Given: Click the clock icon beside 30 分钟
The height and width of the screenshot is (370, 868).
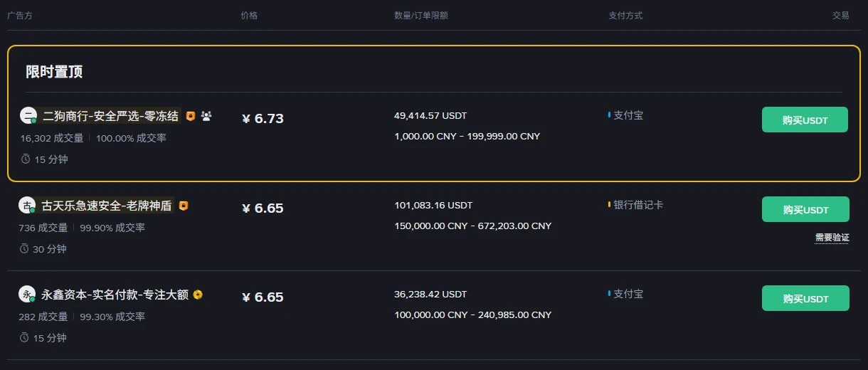Looking at the screenshot, I should pyautogui.click(x=24, y=249).
